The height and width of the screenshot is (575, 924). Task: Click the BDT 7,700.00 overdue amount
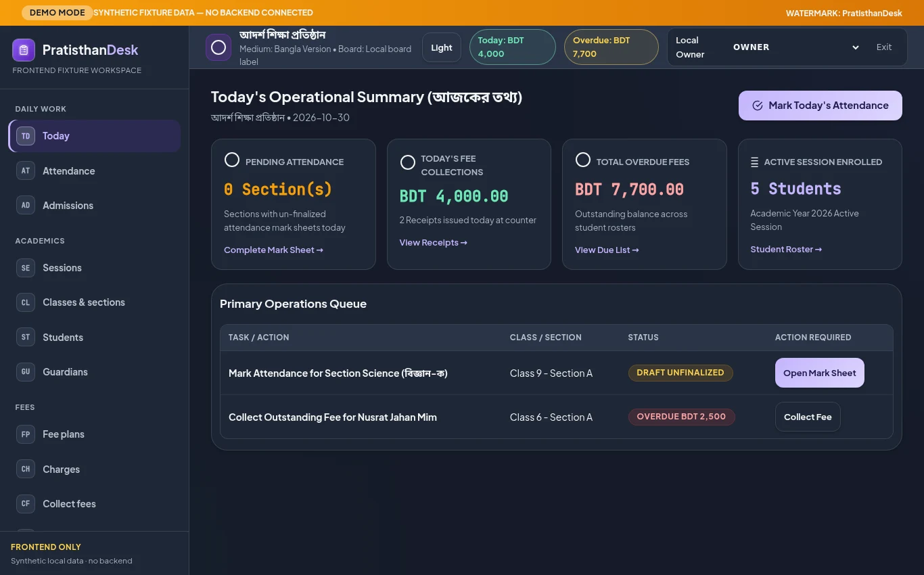coord(629,189)
